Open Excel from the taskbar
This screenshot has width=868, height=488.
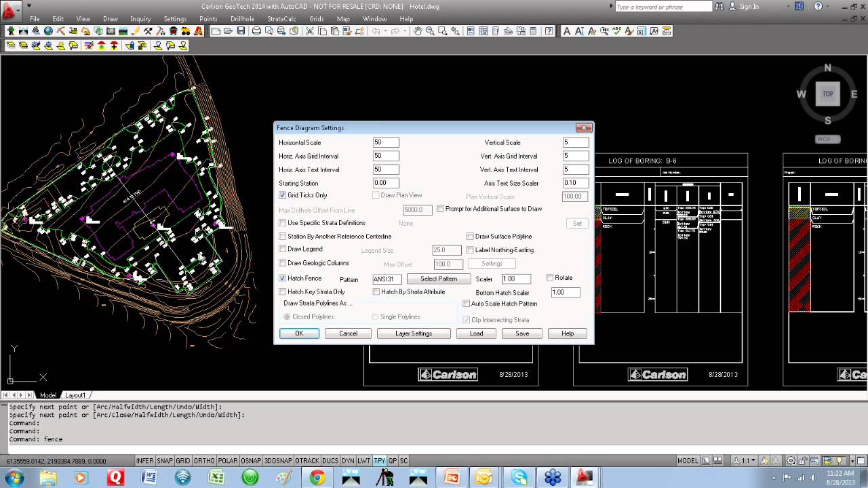216,477
